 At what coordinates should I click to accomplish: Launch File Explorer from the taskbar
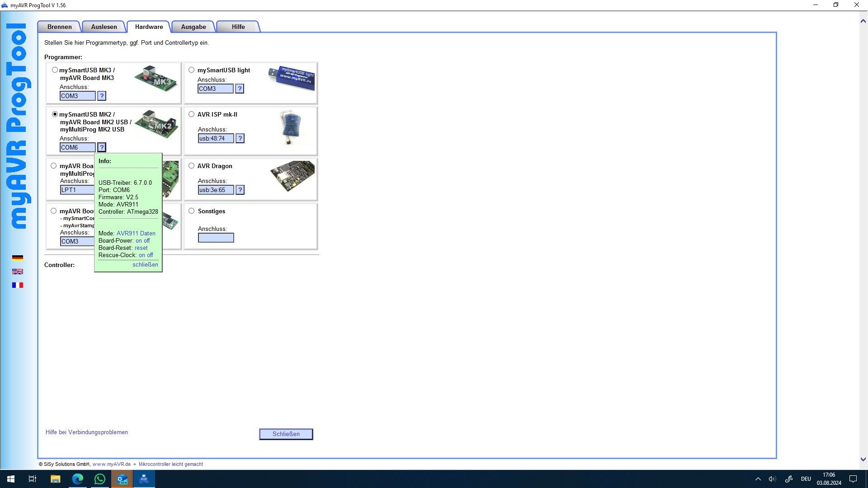55,479
